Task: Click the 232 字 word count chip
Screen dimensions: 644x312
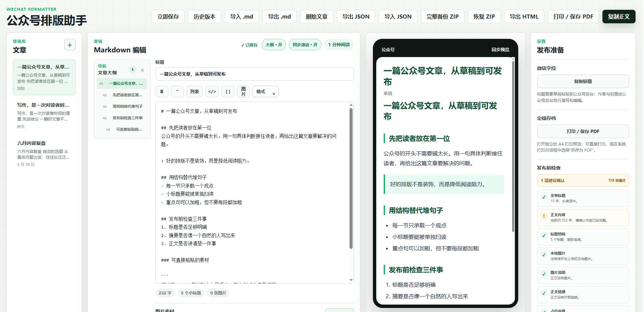Action: [x=165, y=293]
